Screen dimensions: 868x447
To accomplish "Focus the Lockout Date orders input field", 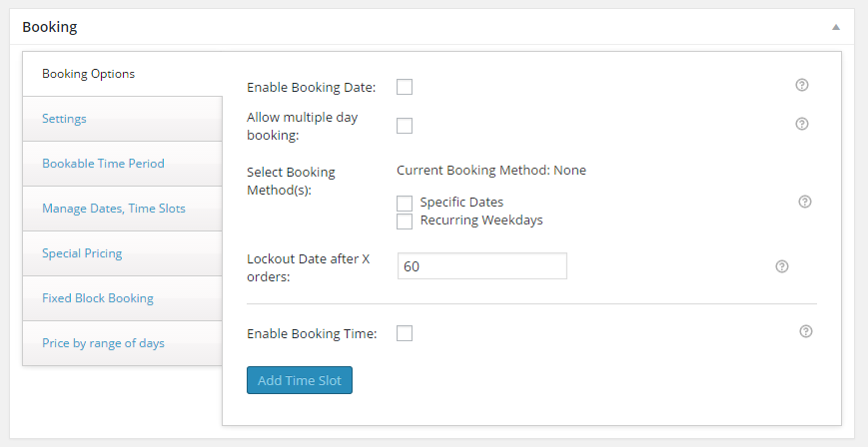I will [482, 266].
